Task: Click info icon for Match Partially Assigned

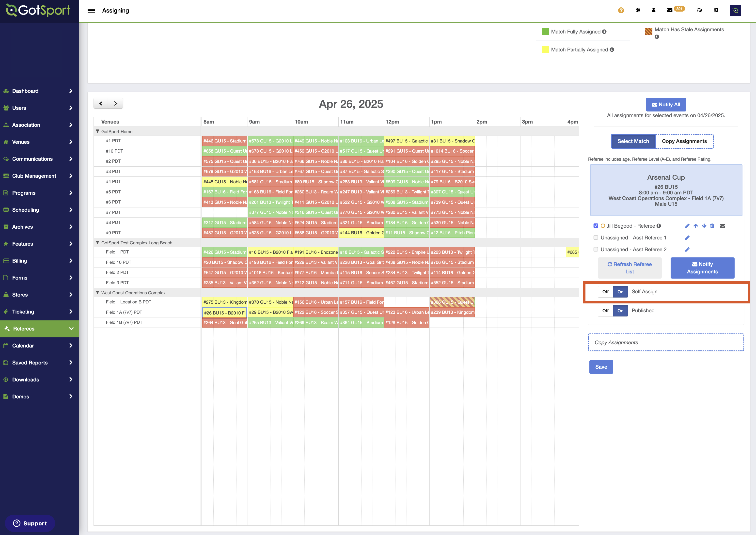Action: click(x=612, y=49)
